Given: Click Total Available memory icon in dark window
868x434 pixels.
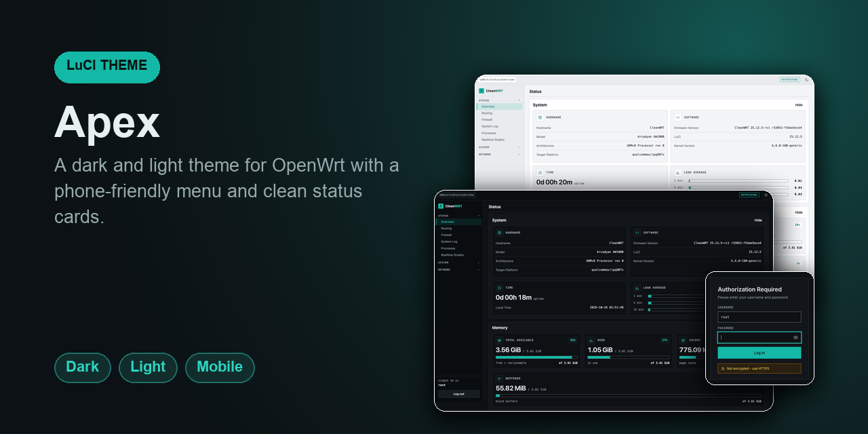Looking at the screenshot, I should click(500, 340).
